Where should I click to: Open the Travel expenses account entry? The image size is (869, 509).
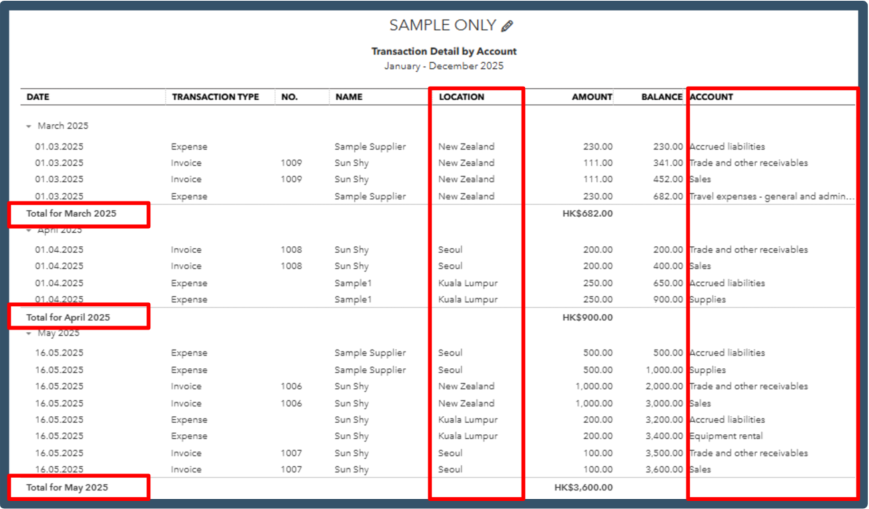click(771, 197)
